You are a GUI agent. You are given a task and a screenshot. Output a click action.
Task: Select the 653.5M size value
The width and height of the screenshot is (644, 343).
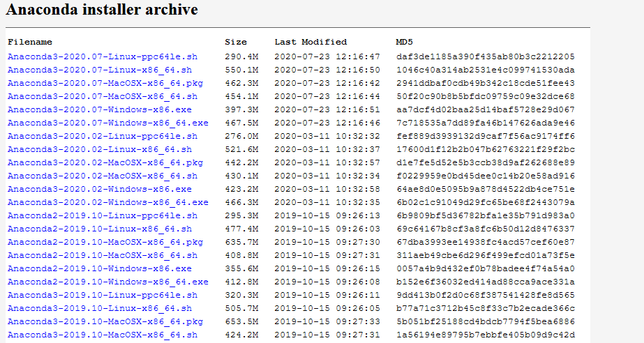click(x=241, y=321)
